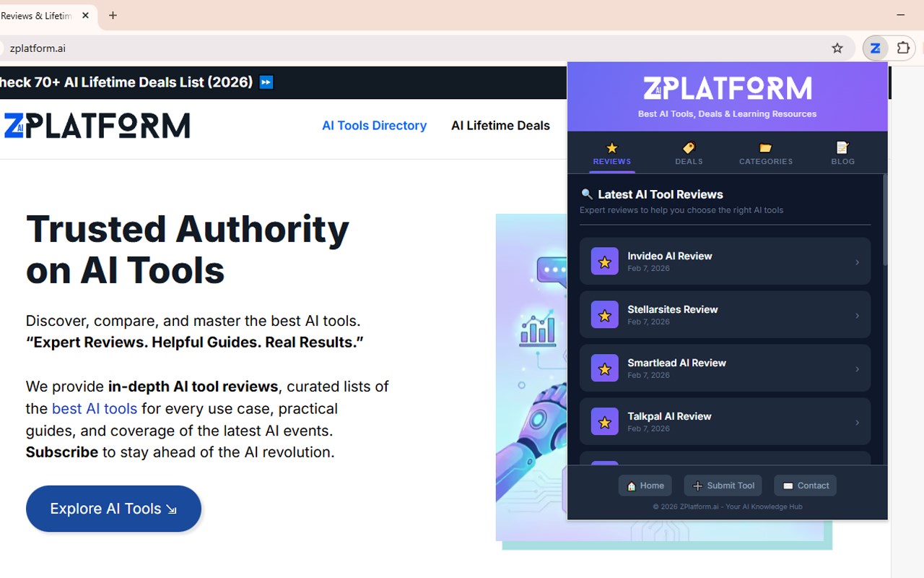Expand the Talkpal AI Review chevron

pos(857,423)
